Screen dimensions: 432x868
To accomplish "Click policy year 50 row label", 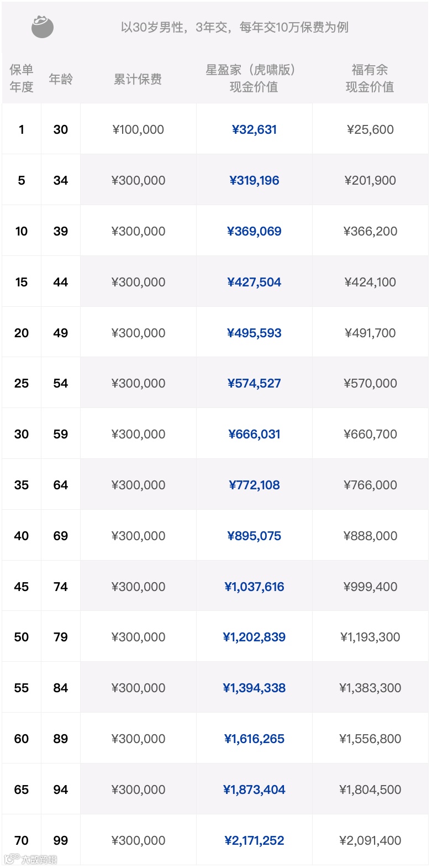I will tap(22, 637).
